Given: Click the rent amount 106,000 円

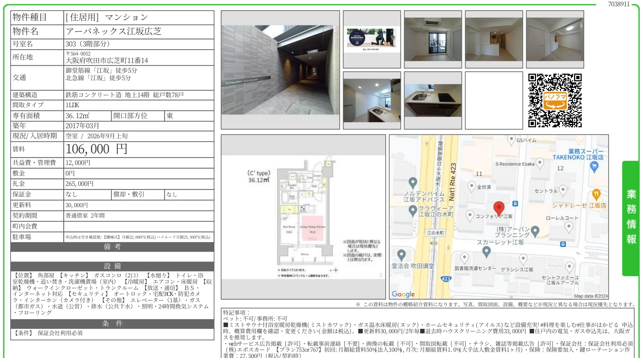Looking at the screenshot, I should 96,149.
